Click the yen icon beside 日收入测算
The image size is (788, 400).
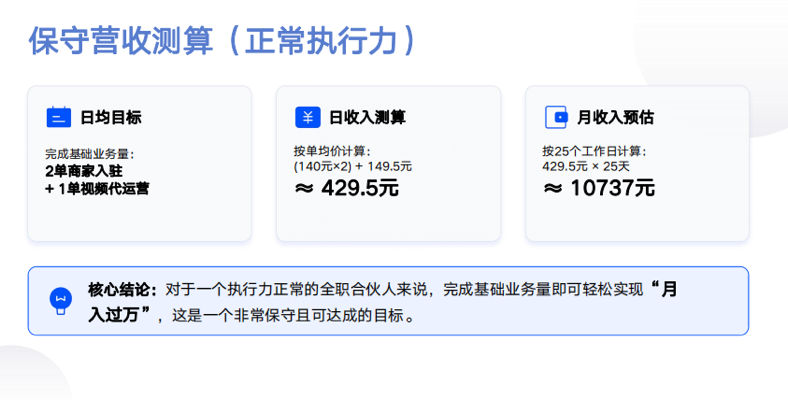click(308, 117)
